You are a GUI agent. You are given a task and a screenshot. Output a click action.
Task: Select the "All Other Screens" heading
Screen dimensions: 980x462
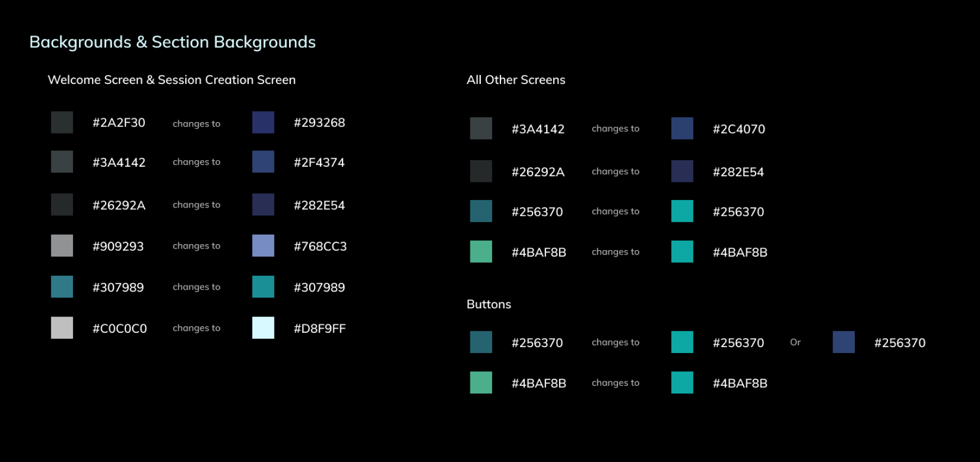[516, 80]
